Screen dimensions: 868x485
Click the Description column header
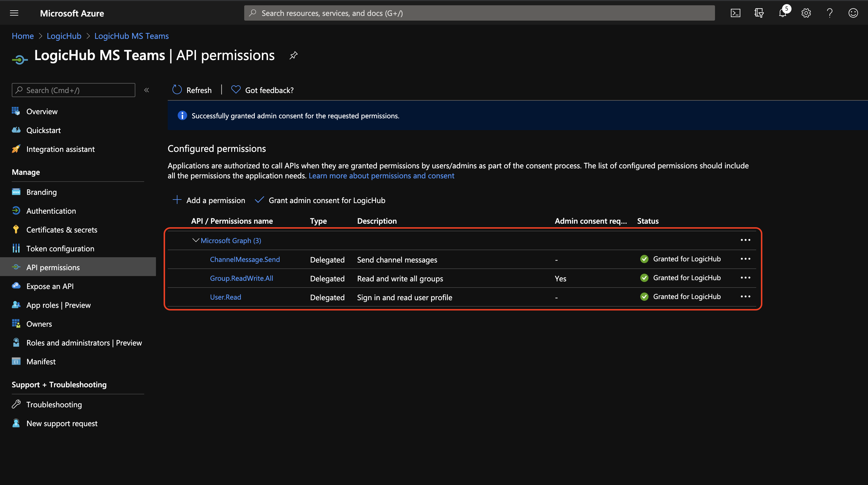coord(377,221)
